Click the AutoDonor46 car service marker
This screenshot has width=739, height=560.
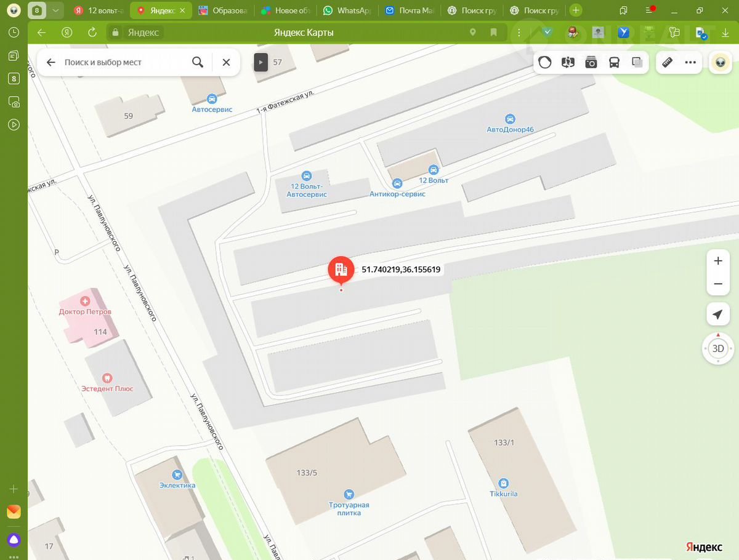pyautogui.click(x=510, y=119)
